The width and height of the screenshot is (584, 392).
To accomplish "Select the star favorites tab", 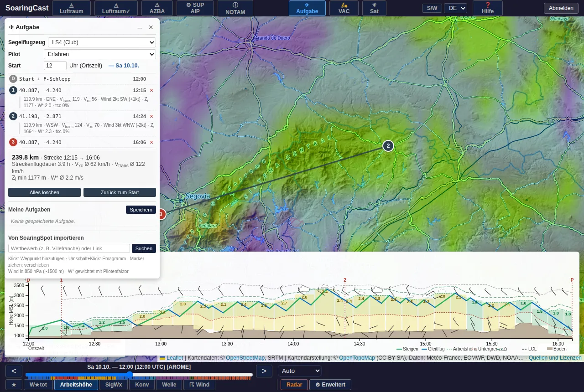I will pos(14,385).
